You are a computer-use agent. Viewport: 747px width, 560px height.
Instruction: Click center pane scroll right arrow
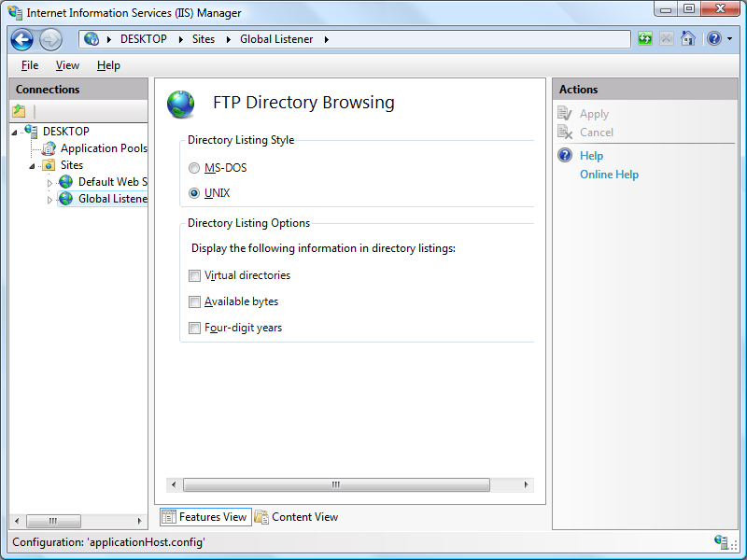[x=526, y=484]
